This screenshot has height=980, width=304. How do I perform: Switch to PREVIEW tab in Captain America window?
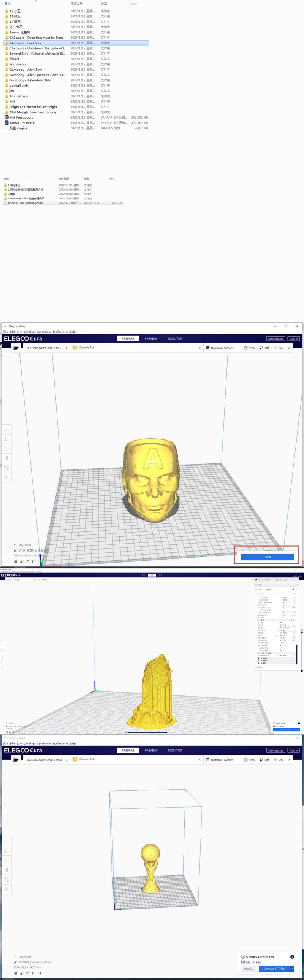[151, 338]
